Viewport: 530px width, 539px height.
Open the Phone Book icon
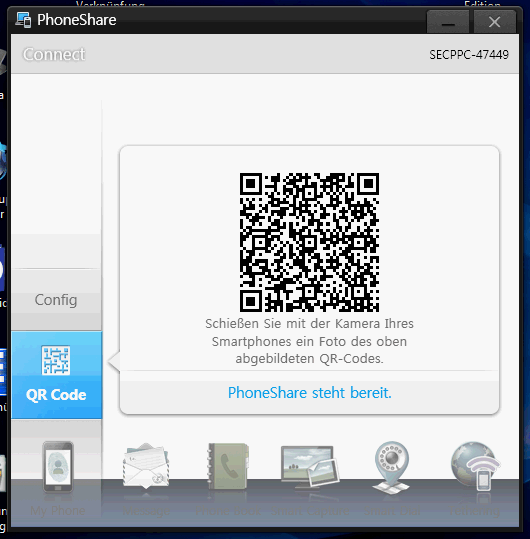click(x=228, y=466)
